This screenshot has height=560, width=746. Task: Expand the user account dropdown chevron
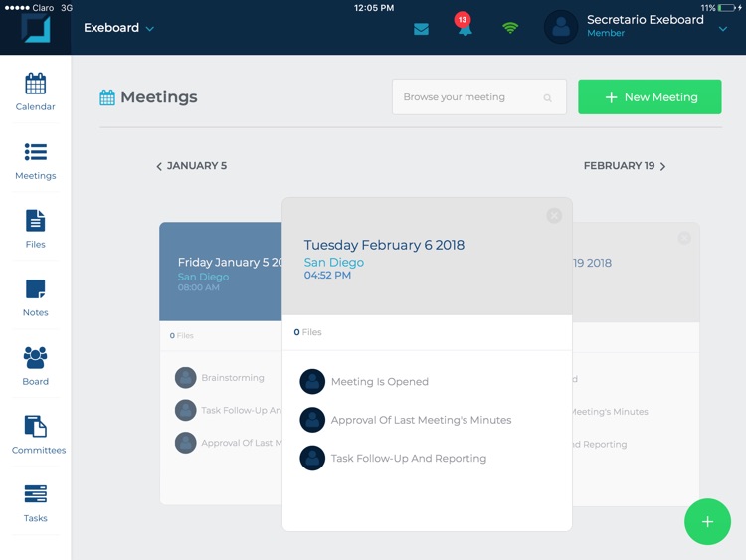(x=723, y=29)
